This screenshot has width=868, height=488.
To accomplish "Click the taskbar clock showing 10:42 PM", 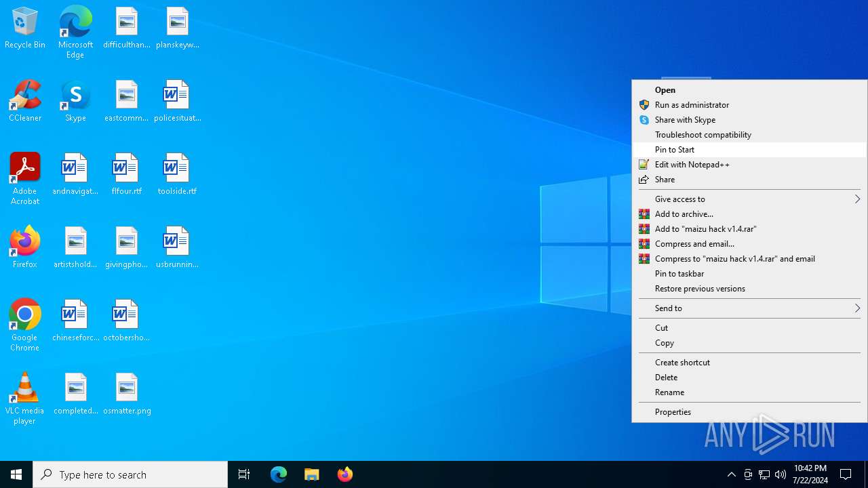I will [810, 474].
